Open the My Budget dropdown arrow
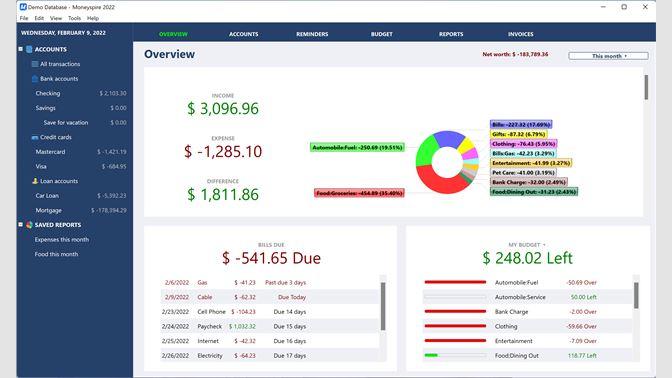 pyautogui.click(x=544, y=245)
